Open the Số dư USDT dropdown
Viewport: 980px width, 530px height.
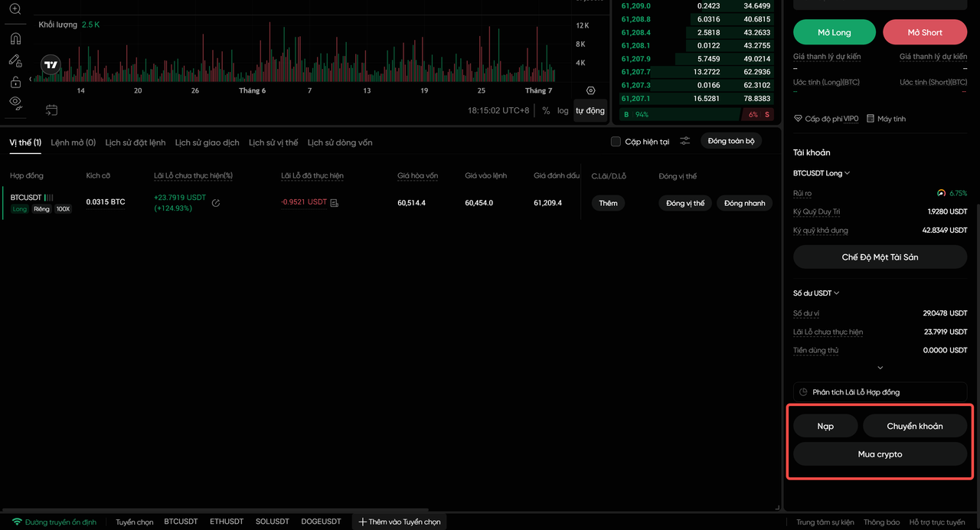[816, 293]
